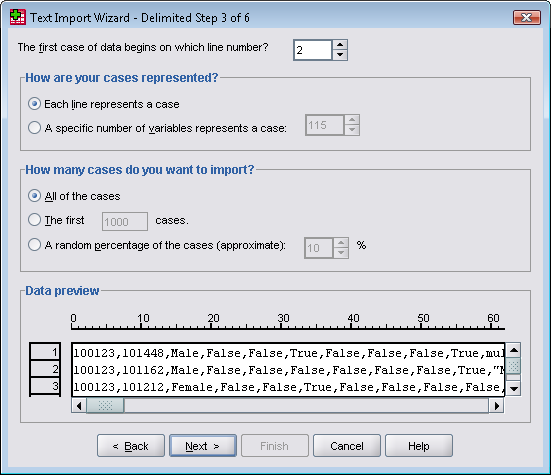Go to Next wizard step
Screen dimensions: 551x475
[203, 446]
